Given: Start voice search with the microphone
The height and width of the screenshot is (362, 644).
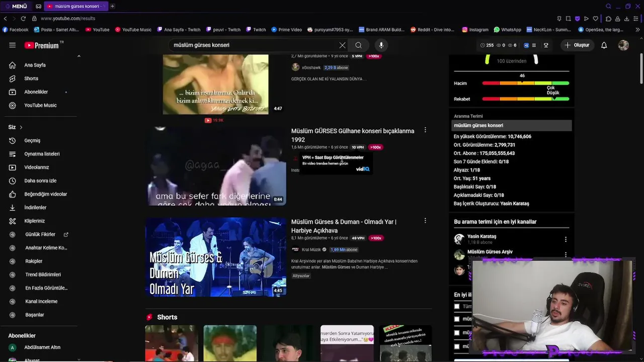Looking at the screenshot, I should click(381, 45).
